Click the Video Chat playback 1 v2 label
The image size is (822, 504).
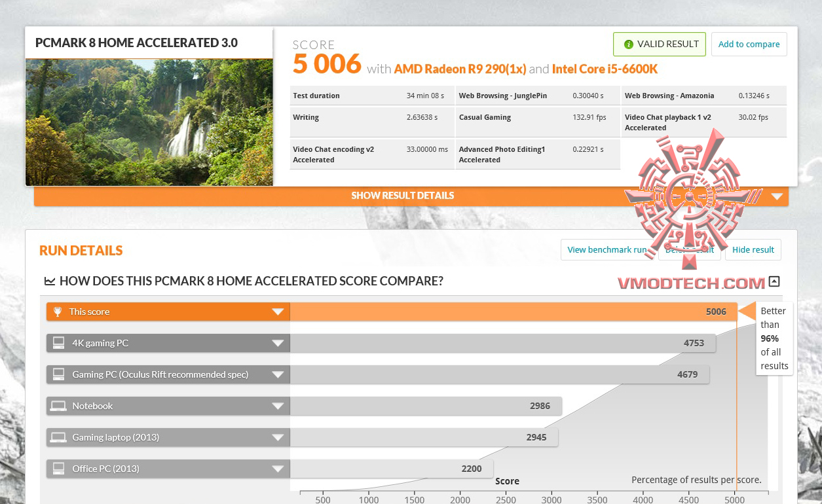[668, 122]
